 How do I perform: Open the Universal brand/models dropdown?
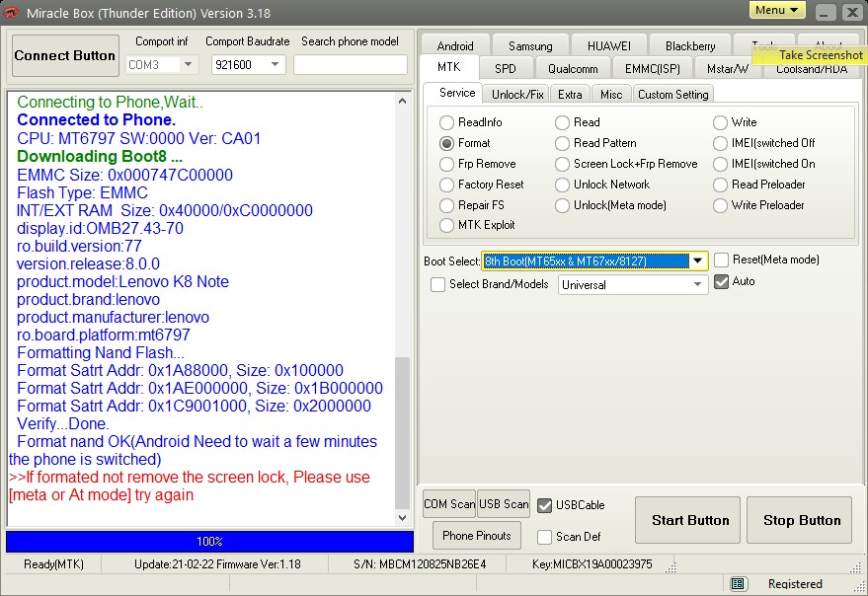697,284
